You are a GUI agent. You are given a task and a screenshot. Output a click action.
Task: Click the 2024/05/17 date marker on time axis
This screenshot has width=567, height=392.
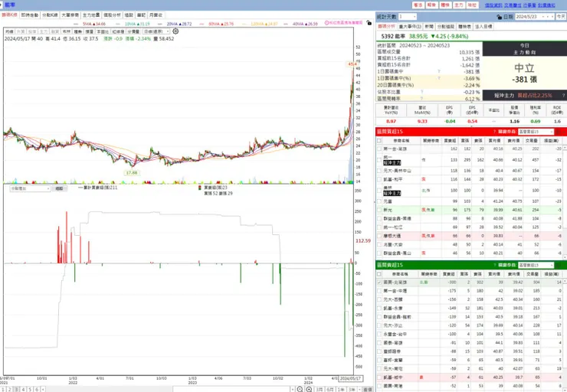point(351,378)
